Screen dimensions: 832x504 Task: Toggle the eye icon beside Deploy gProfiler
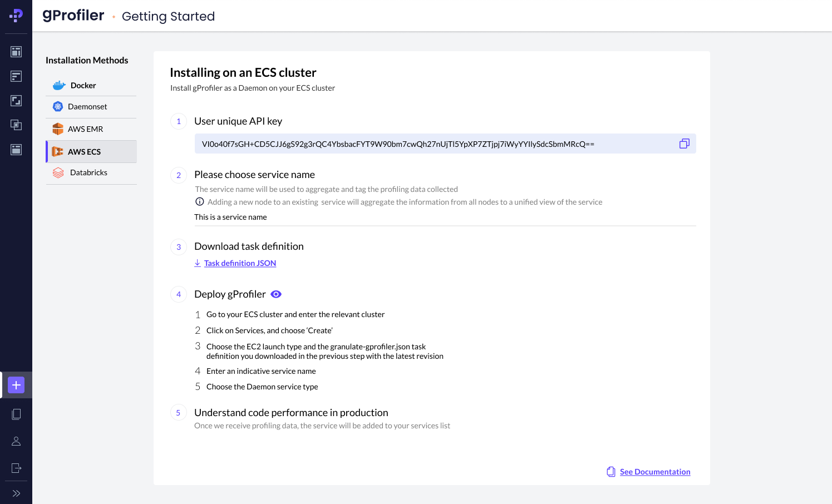click(276, 294)
